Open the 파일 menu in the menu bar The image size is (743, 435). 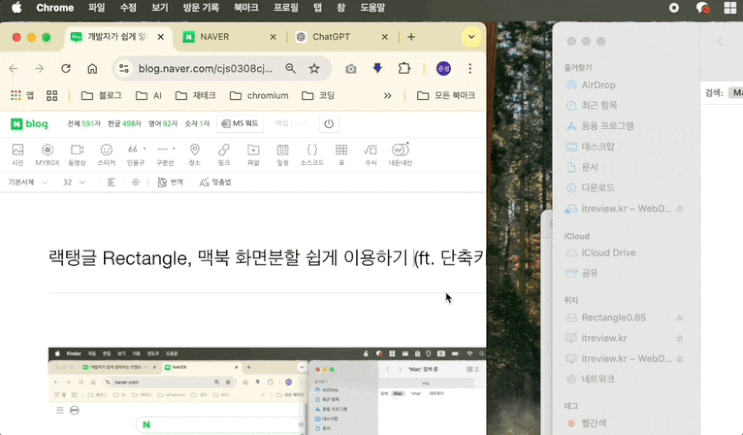coord(96,8)
